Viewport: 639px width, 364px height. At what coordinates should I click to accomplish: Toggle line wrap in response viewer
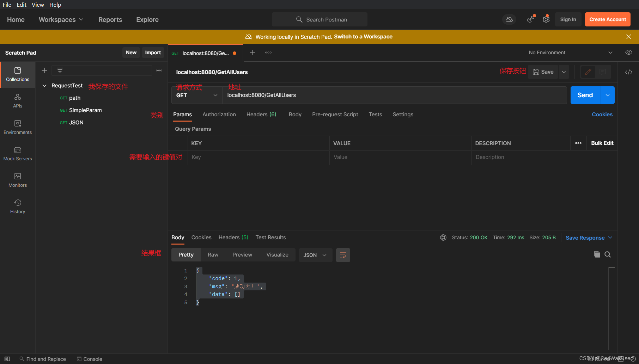[343, 255]
